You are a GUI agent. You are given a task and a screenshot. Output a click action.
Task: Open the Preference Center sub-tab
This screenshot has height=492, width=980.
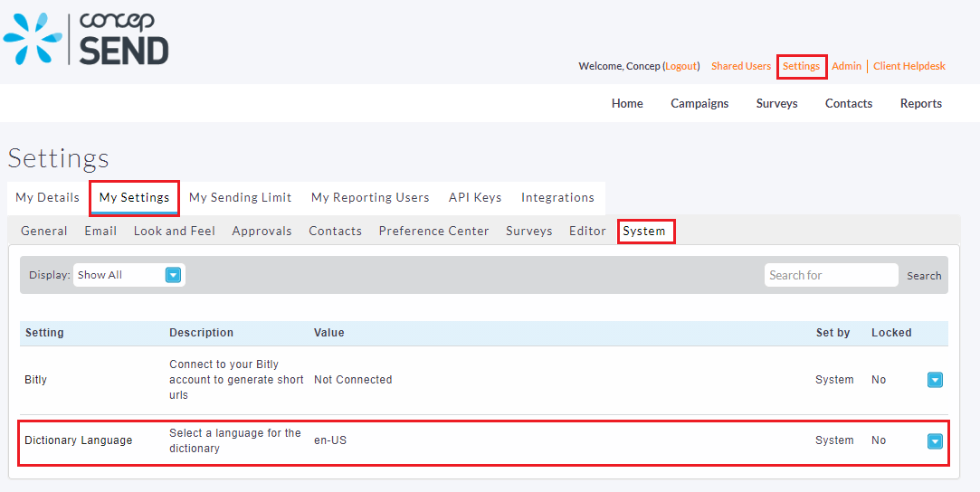(433, 231)
